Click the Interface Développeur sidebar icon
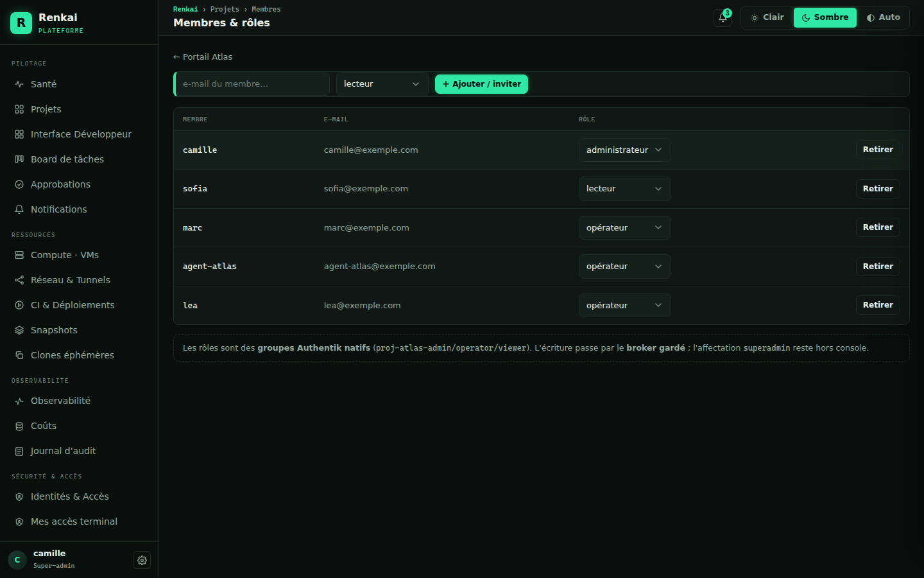Viewport: 924px width, 578px height. click(x=19, y=134)
